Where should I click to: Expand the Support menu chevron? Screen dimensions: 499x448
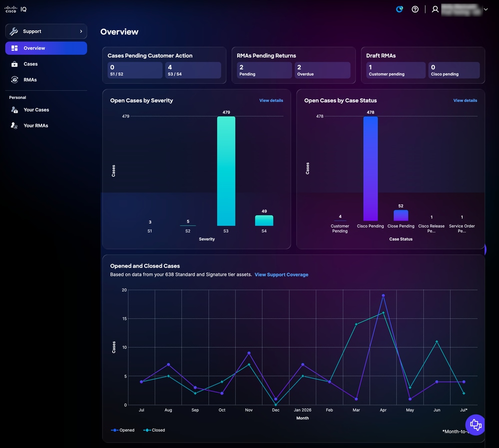[x=81, y=31]
